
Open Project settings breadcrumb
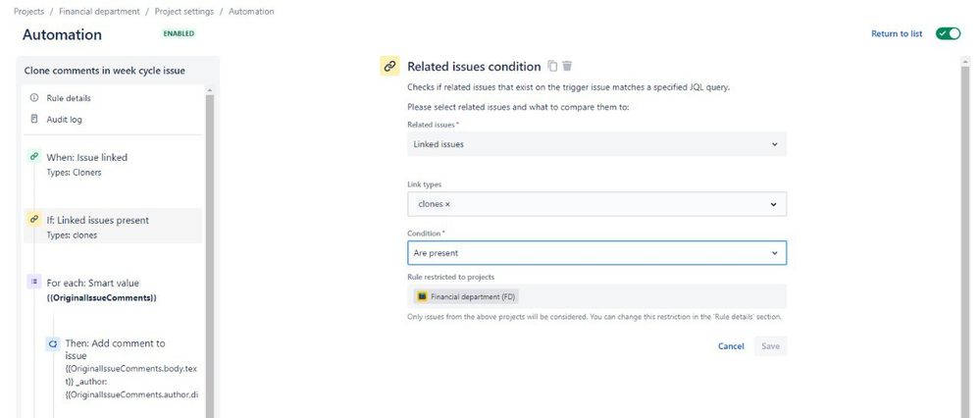pyautogui.click(x=184, y=11)
